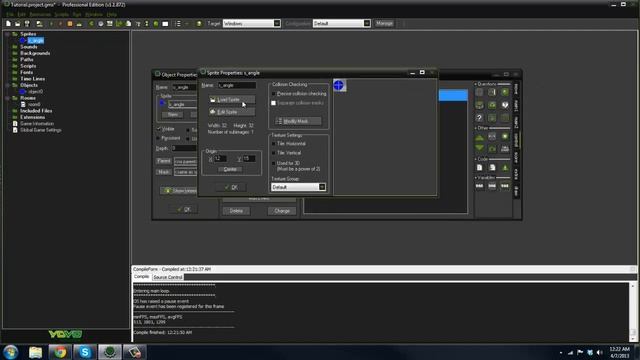Select the Check Object question action icon
The height and width of the screenshot is (360, 640).
click(505, 92)
